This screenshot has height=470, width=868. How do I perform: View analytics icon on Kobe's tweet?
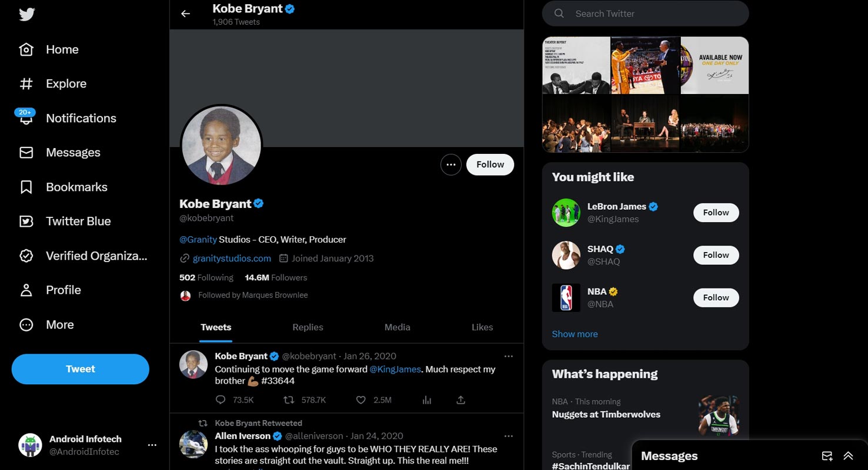coord(427,400)
